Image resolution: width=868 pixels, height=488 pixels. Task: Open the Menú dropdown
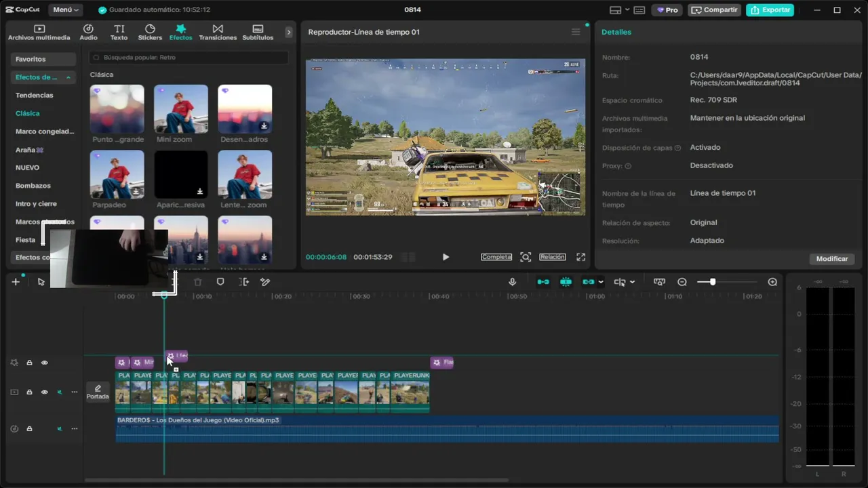[66, 10]
